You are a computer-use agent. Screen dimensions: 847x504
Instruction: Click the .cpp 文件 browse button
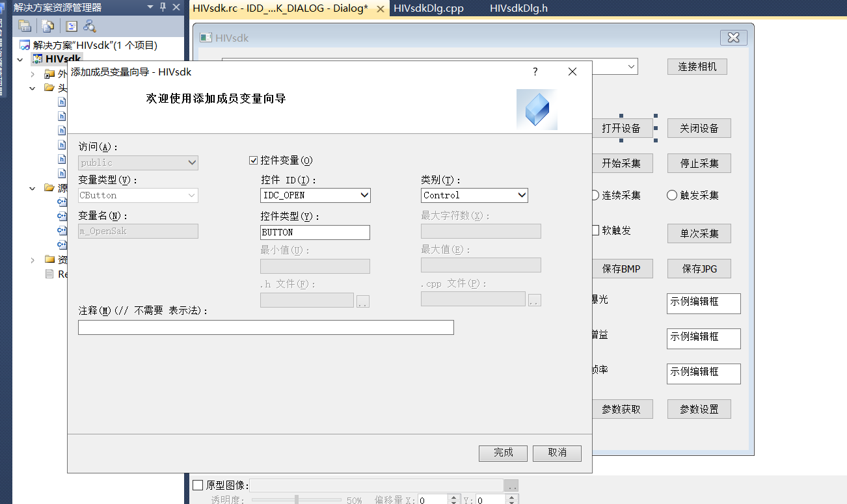534,300
